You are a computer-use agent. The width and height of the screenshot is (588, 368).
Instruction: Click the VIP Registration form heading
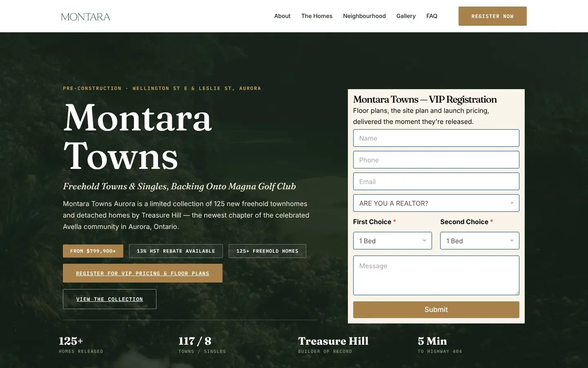pos(425,99)
